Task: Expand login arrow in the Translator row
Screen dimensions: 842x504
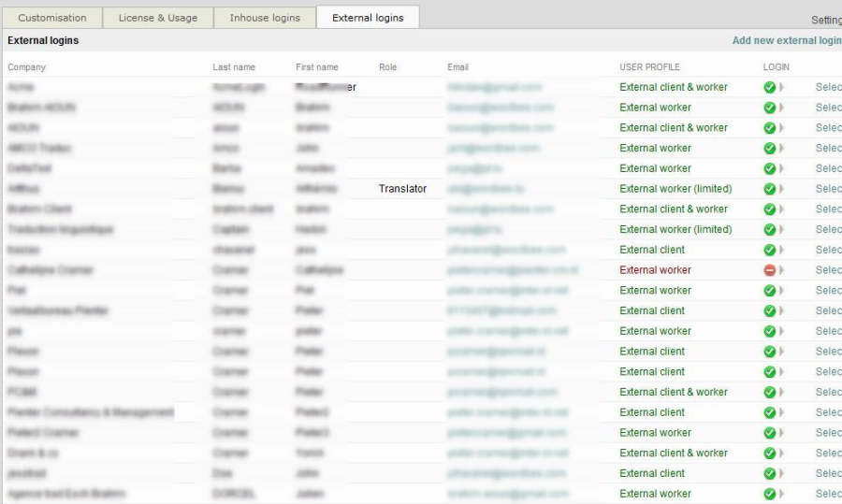Action: 782,189
